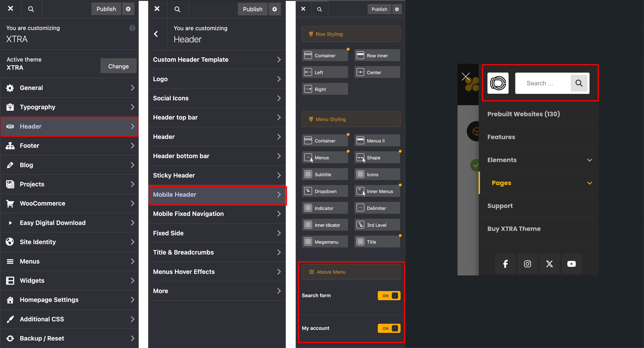Click the back arrow in Header panel
This screenshot has width=644, height=348.
[x=156, y=34]
